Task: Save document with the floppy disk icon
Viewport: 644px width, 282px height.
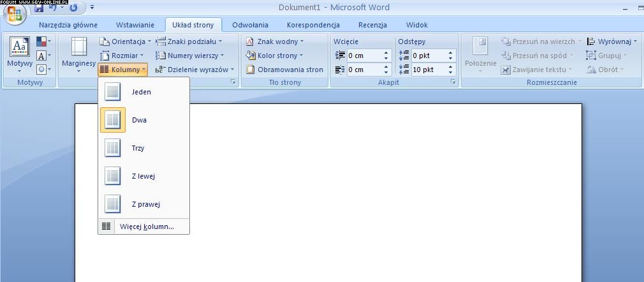Action: [40, 7]
